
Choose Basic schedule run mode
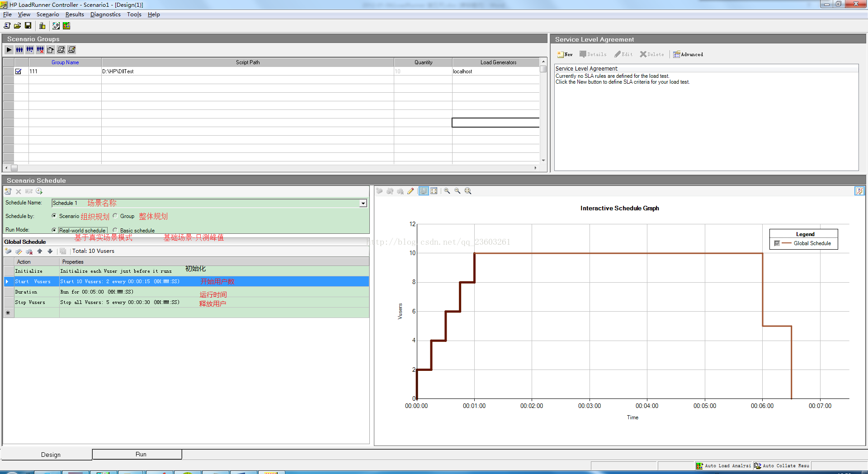pos(115,230)
